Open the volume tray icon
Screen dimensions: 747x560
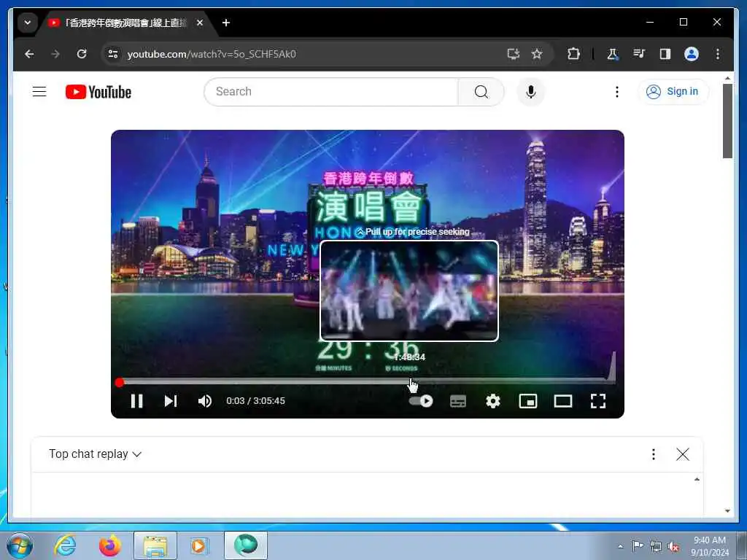point(673,546)
